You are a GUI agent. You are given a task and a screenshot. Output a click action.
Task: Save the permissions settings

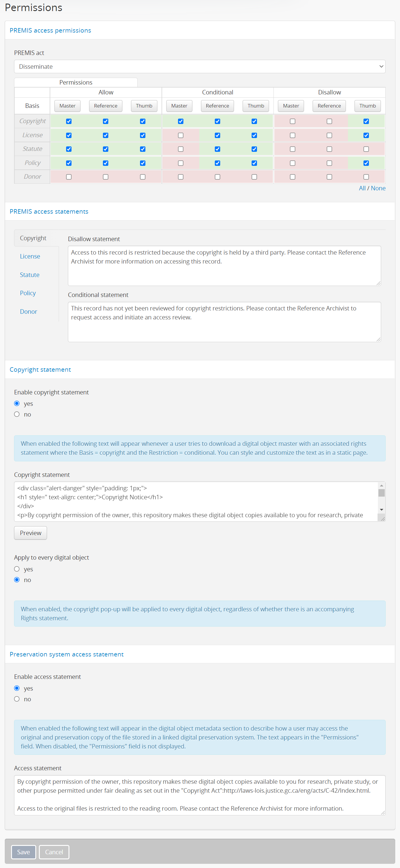click(x=23, y=852)
